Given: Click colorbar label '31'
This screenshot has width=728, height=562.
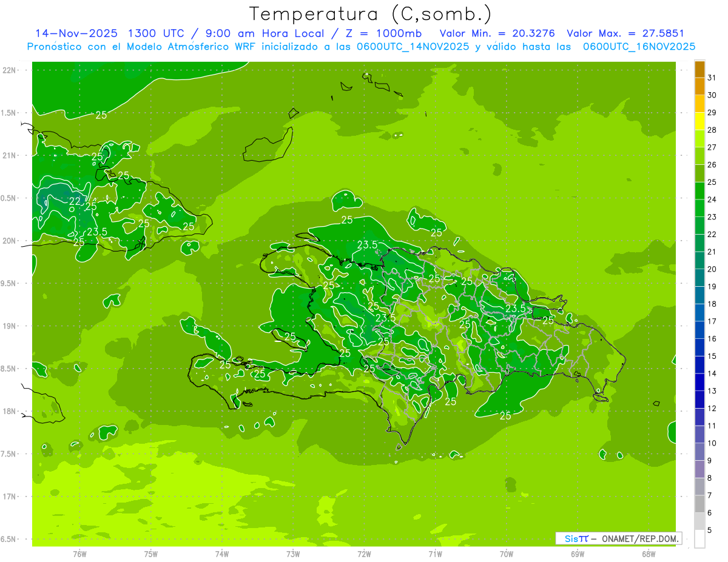Looking at the screenshot, I should click(712, 78).
